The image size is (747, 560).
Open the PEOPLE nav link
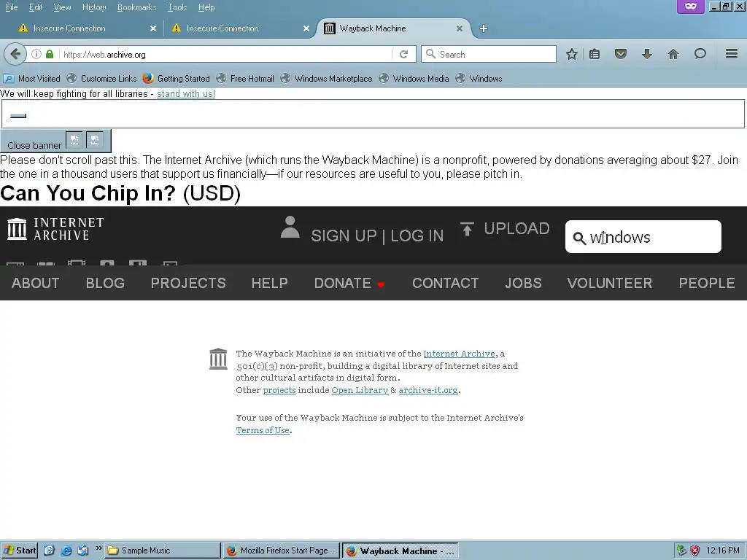point(706,284)
